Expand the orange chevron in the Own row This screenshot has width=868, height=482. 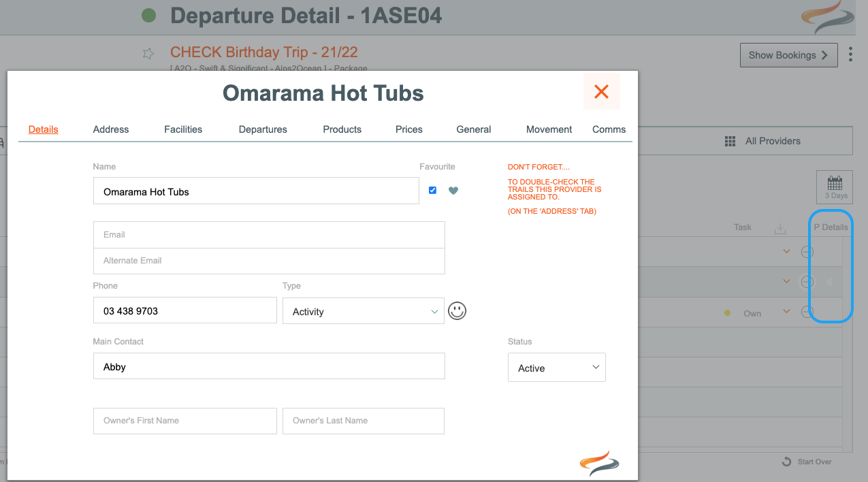[x=786, y=312]
